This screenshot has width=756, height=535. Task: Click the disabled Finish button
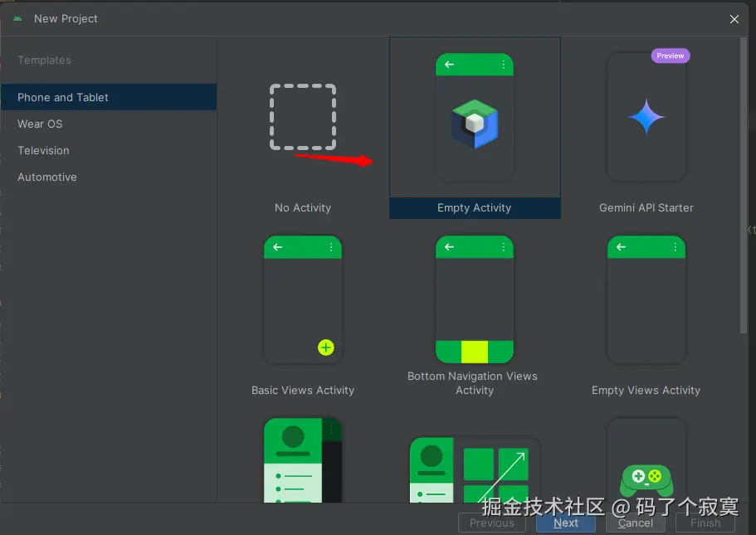(705, 523)
